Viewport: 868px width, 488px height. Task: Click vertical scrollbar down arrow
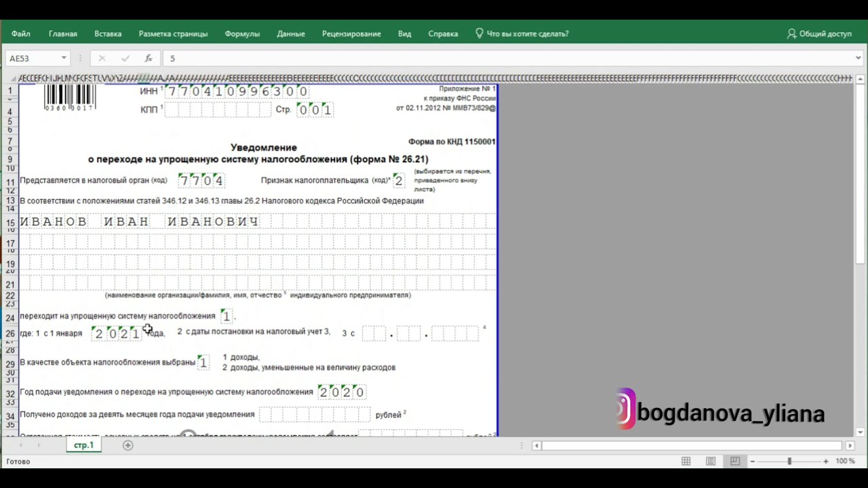(861, 432)
